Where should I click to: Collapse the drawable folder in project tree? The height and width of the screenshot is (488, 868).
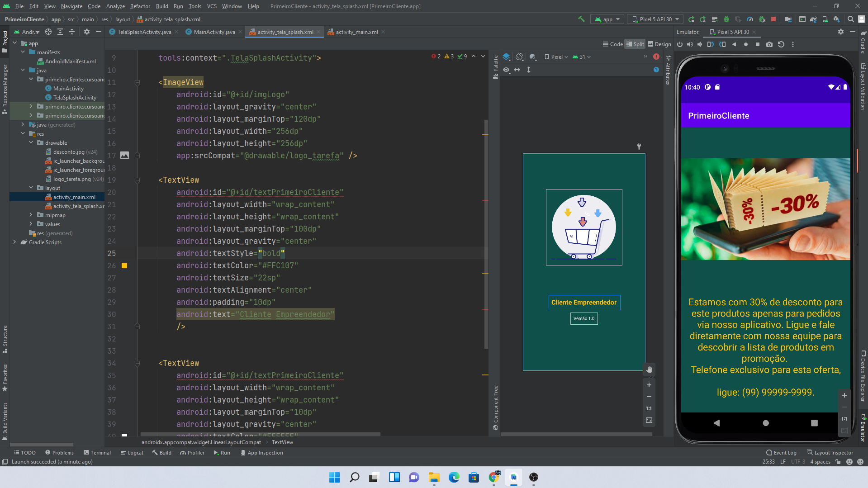click(31, 143)
